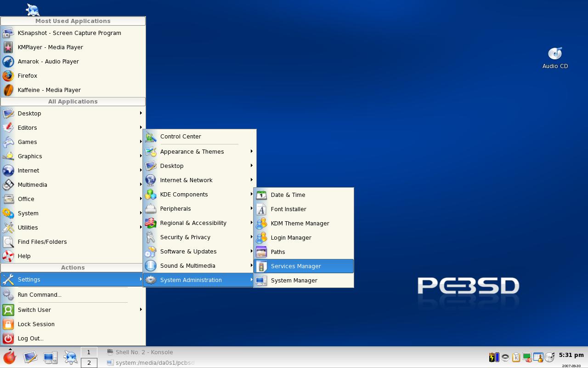Screen dimensions: 588x368
Task: Open KSnapshot screen capture program
Action: pos(73,33)
